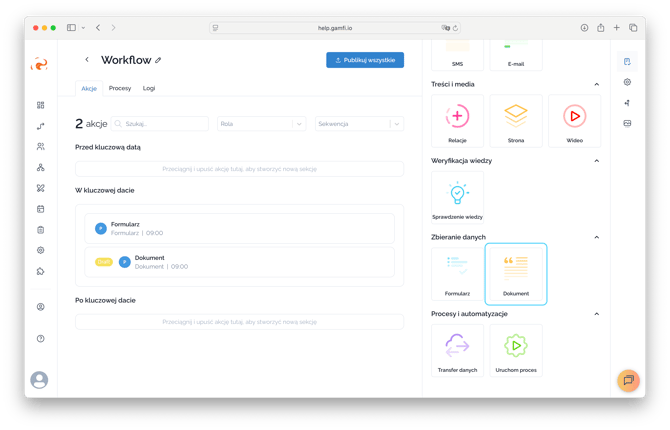Switch to the Logi tab
The height and width of the screenshot is (430, 670).
[149, 88]
